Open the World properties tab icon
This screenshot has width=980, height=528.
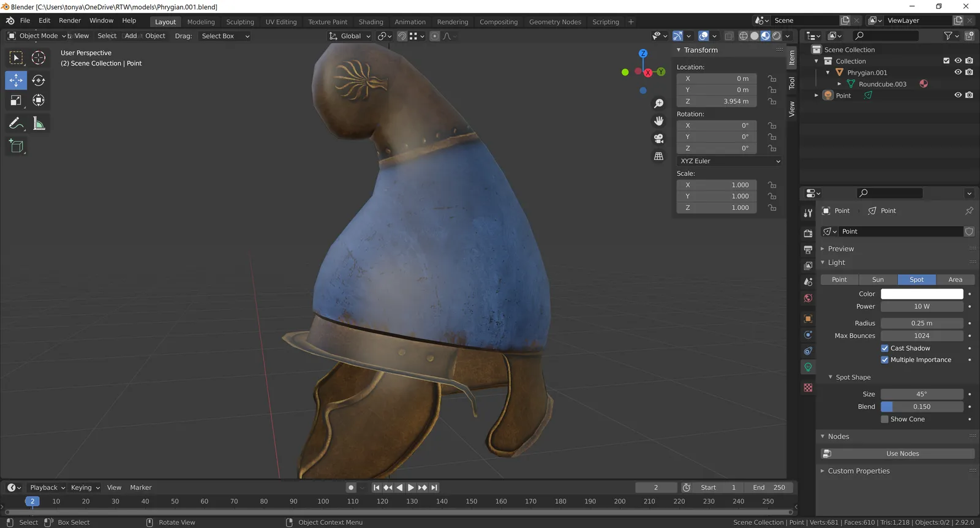[x=808, y=298]
